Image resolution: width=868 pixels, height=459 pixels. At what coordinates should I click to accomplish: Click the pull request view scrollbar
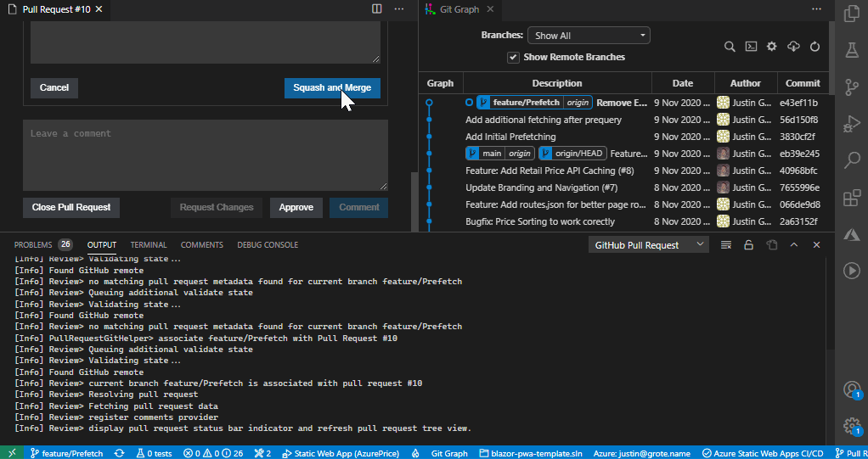tap(413, 202)
